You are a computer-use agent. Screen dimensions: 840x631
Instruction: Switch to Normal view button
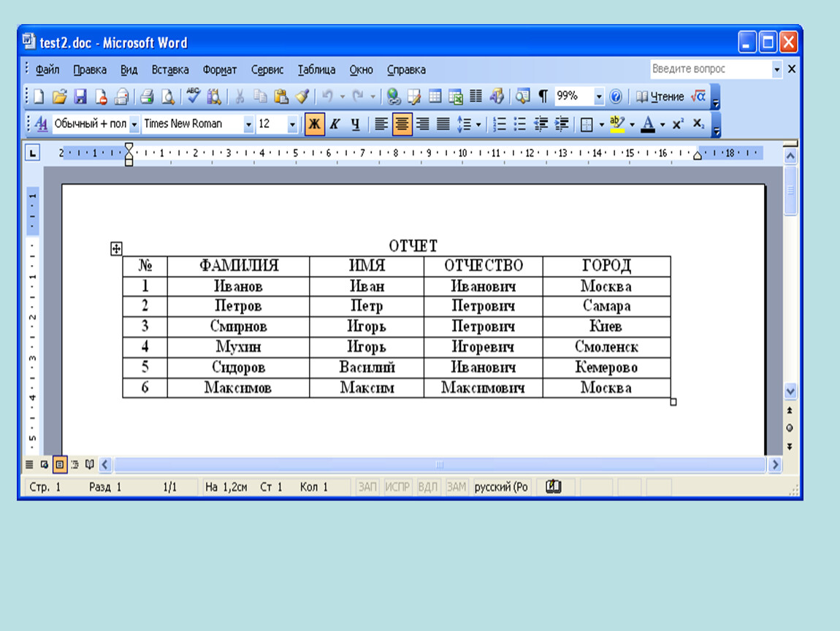(29, 464)
